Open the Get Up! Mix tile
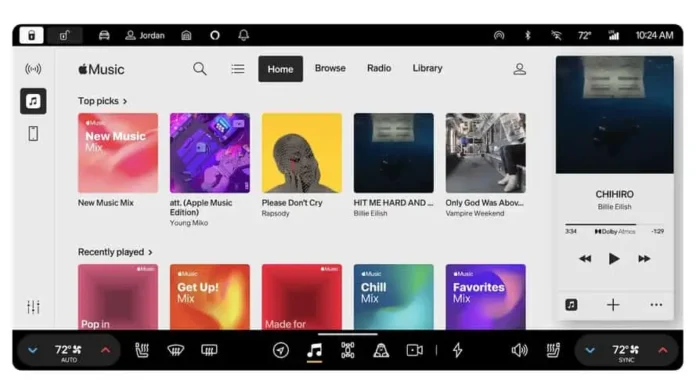This screenshot has width=696, height=391. pyautogui.click(x=210, y=297)
